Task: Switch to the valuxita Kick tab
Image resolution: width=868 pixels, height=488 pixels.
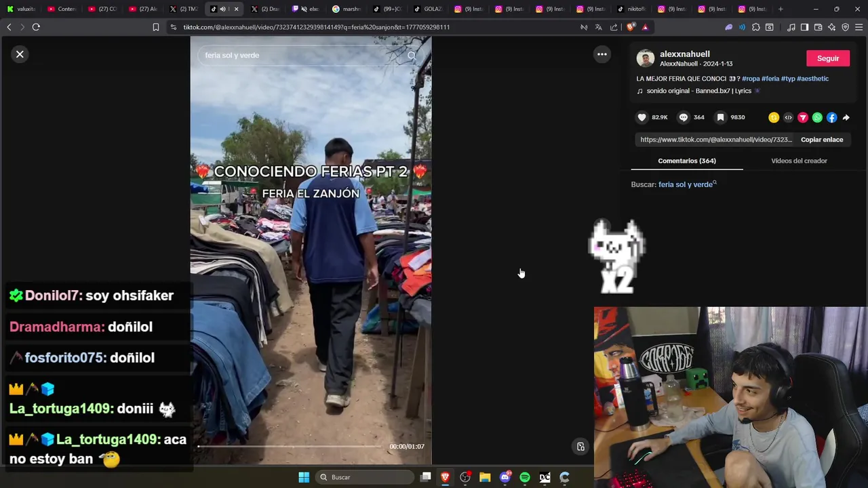Action: click(x=22, y=9)
